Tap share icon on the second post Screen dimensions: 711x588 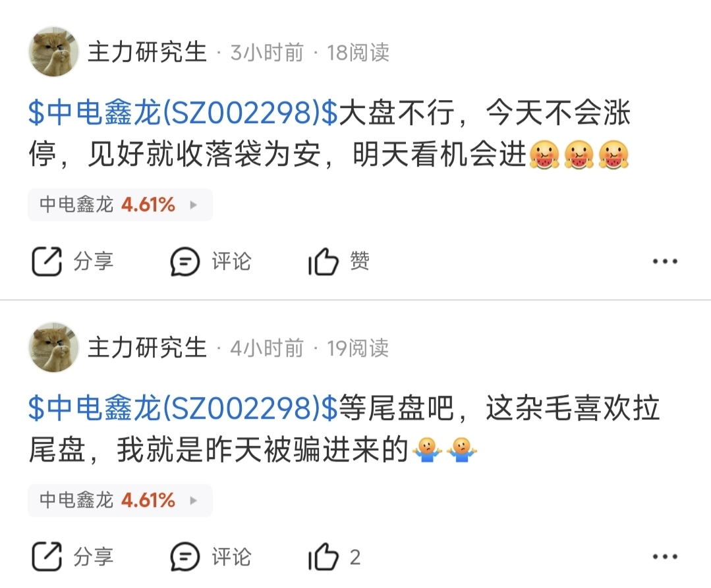coord(47,557)
